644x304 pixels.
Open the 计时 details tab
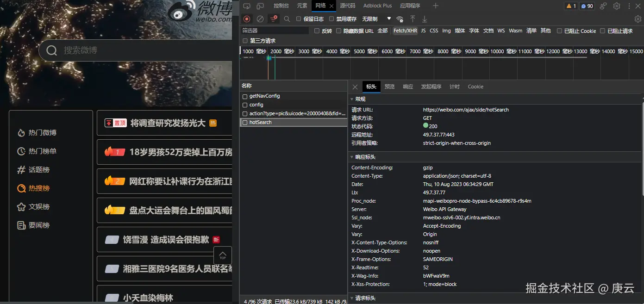tap(455, 87)
